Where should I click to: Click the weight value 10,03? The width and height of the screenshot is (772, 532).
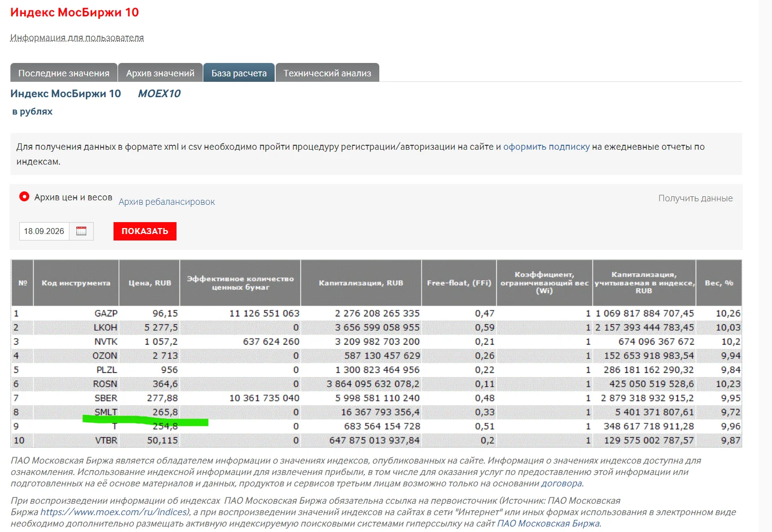728,327
